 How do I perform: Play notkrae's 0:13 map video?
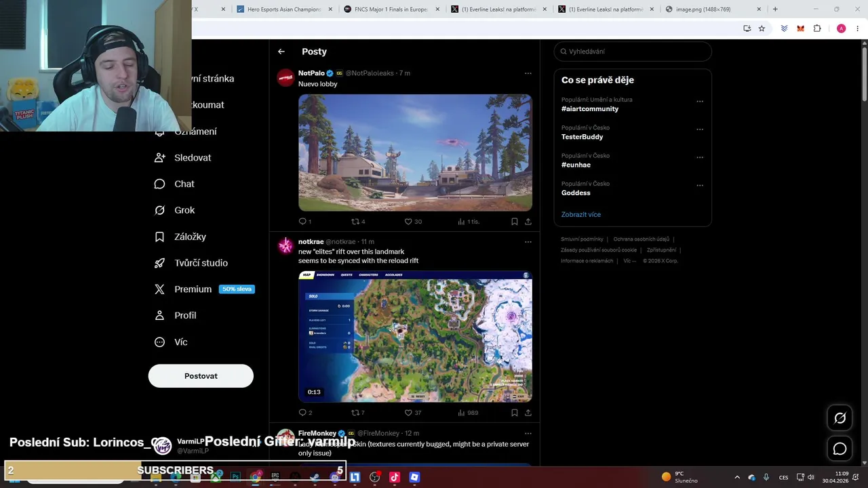click(x=415, y=337)
